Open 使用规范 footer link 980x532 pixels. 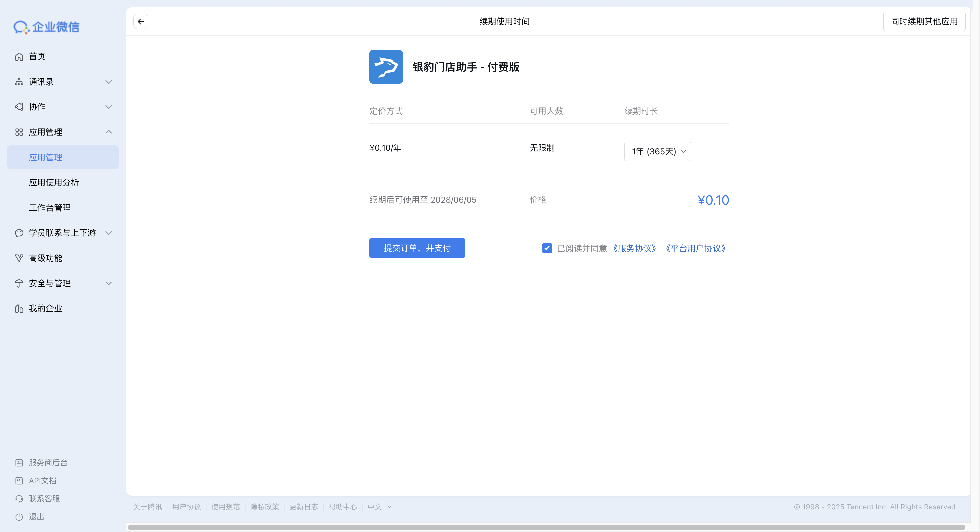[226, 507]
